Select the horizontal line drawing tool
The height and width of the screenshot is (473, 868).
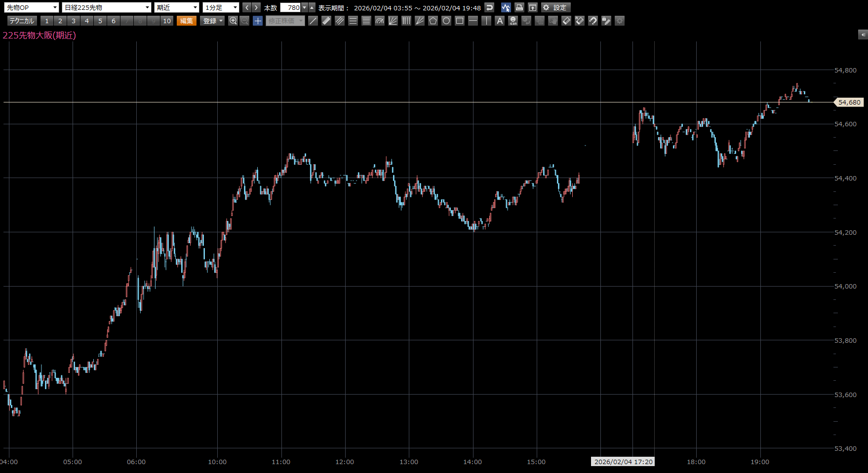473,21
